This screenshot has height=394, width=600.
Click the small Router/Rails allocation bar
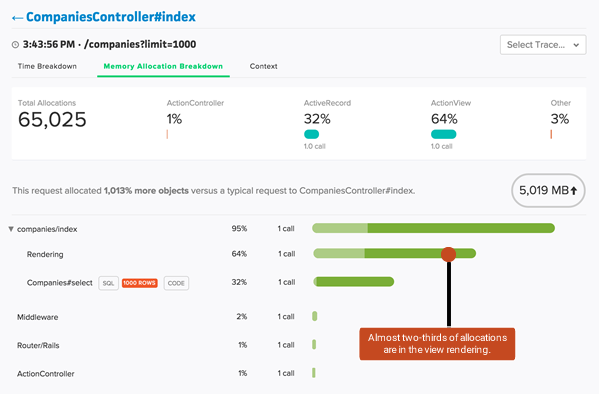click(314, 344)
